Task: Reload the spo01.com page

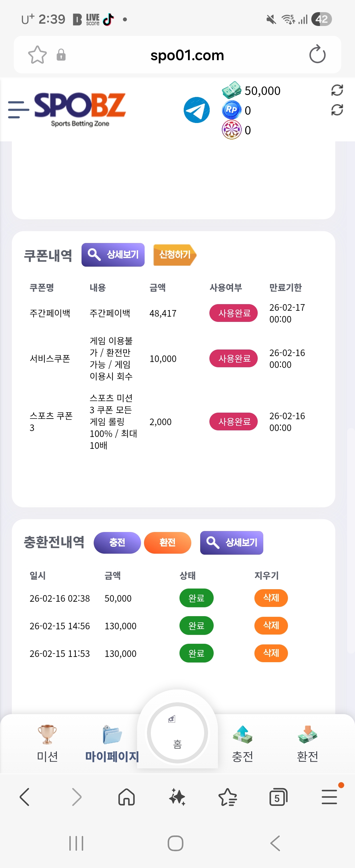Action: click(x=317, y=55)
